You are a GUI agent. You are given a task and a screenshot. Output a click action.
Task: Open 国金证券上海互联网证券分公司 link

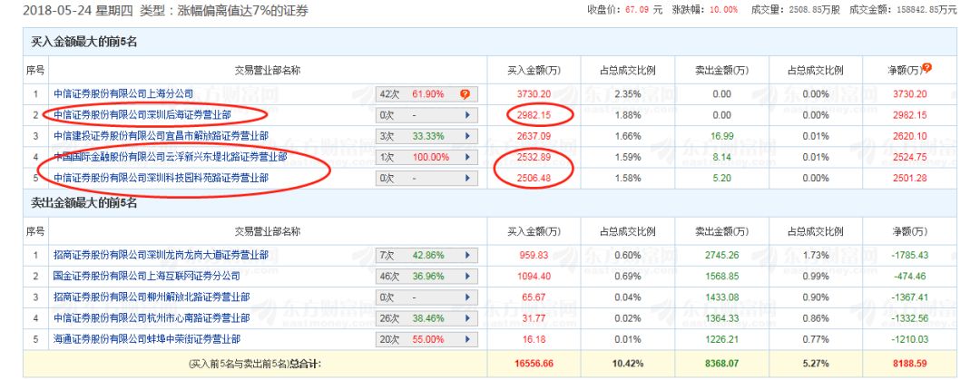(x=147, y=276)
